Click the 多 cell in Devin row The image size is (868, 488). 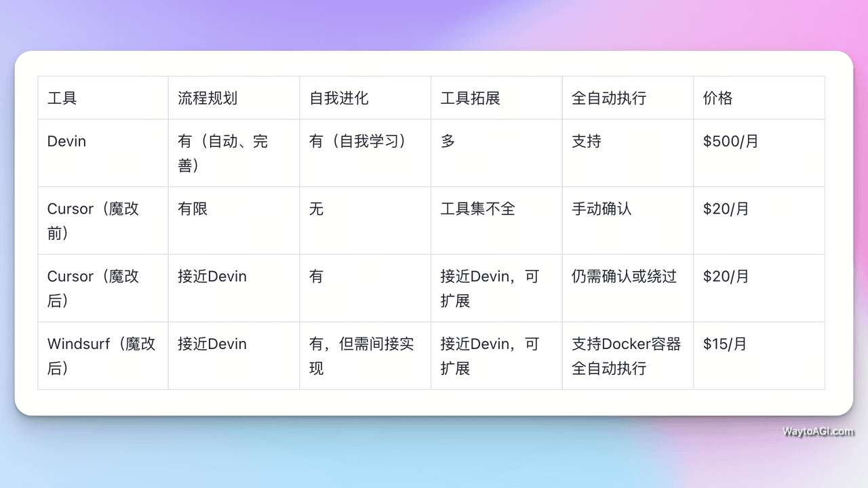click(x=497, y=153)
